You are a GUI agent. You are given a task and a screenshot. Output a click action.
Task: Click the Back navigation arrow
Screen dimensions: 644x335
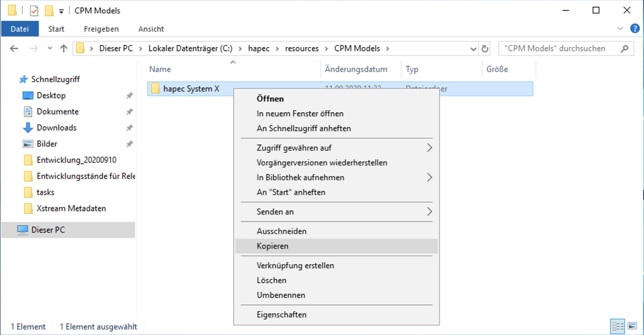[14, 49]
